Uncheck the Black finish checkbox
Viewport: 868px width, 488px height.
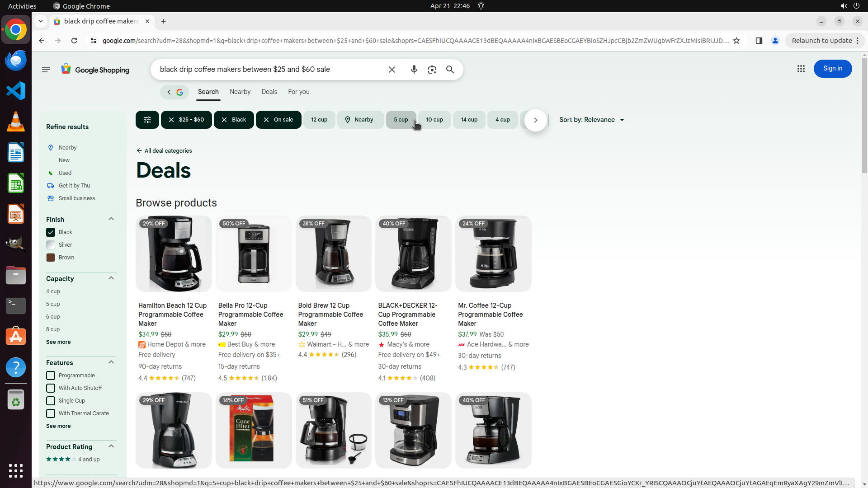[x=51, y=232]
